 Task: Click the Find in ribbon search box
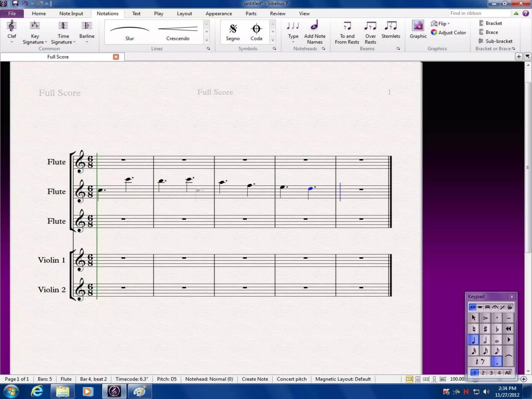(479, 13)
